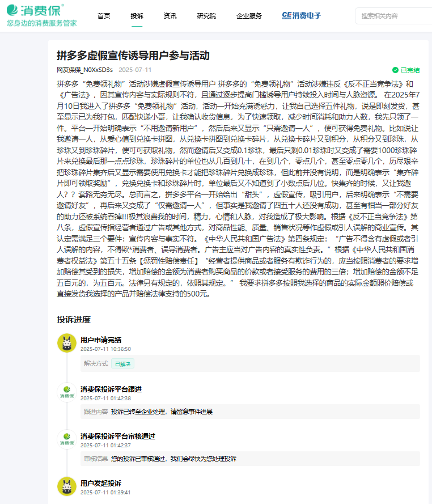The width and height of the screenshot is (432, 504).
Task: Go to the 资讯 tab
Action: [170, 16]
